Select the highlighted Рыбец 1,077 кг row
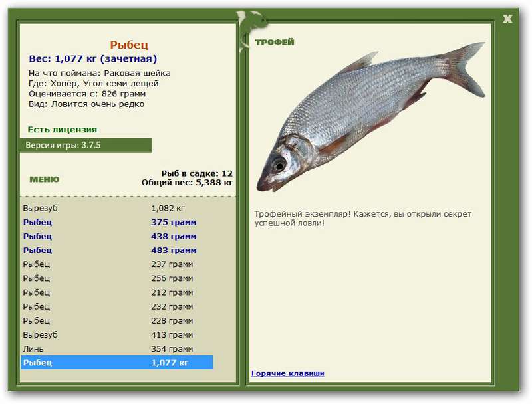The image size is (532, 404). pyautogui.click(x=117, y=363)
